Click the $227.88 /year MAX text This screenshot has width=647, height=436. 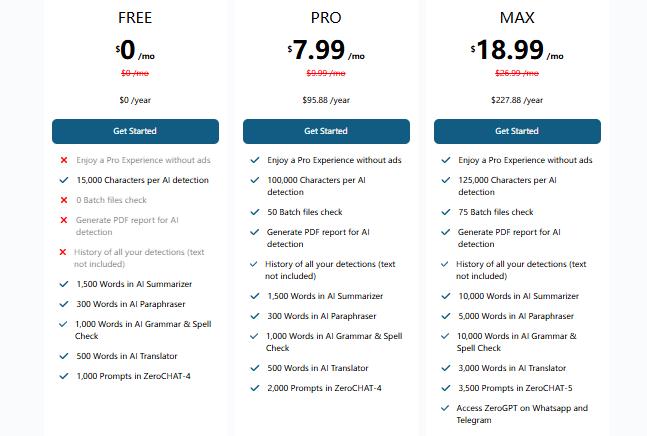pos(517,100)
